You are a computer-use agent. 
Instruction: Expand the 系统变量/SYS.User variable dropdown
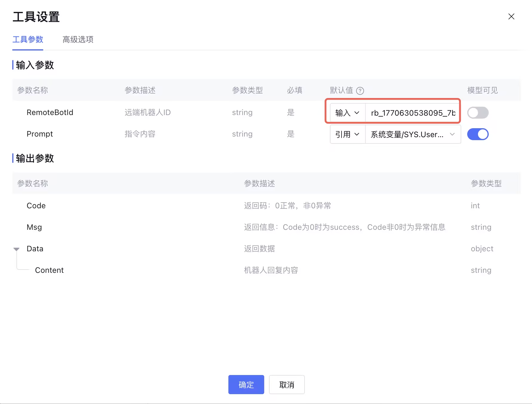(x=413, y=134)
